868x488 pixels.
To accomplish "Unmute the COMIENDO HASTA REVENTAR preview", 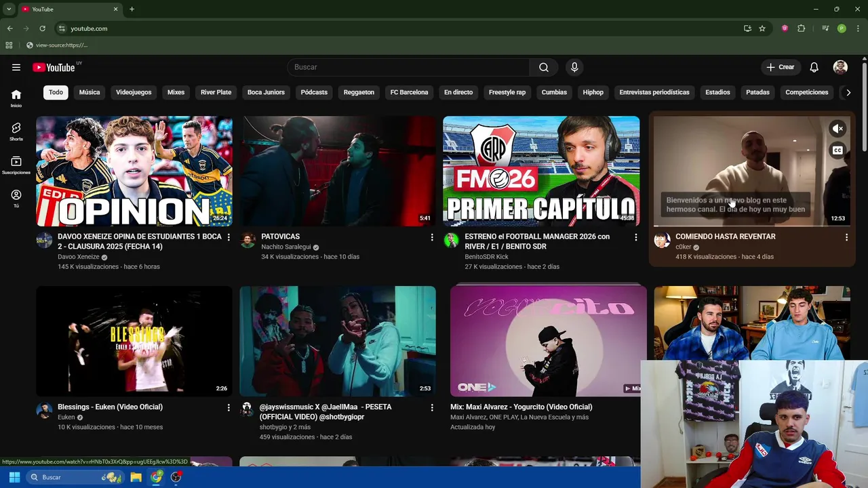I will (838, 129).
